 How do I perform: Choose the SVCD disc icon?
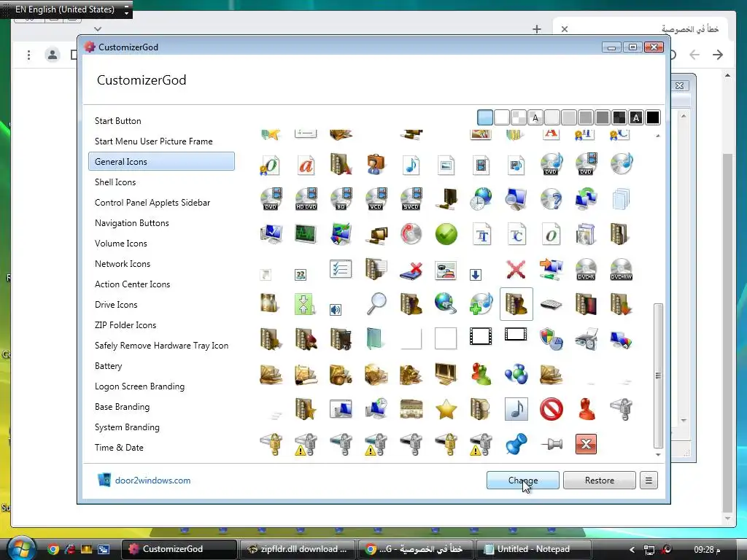[x=411, y=199]
